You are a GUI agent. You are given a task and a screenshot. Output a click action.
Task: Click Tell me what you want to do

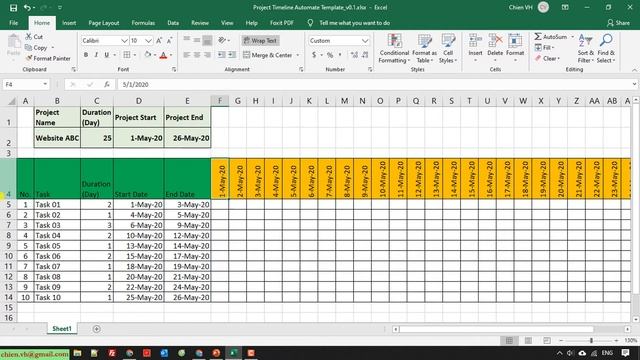[x=354, y=23]
